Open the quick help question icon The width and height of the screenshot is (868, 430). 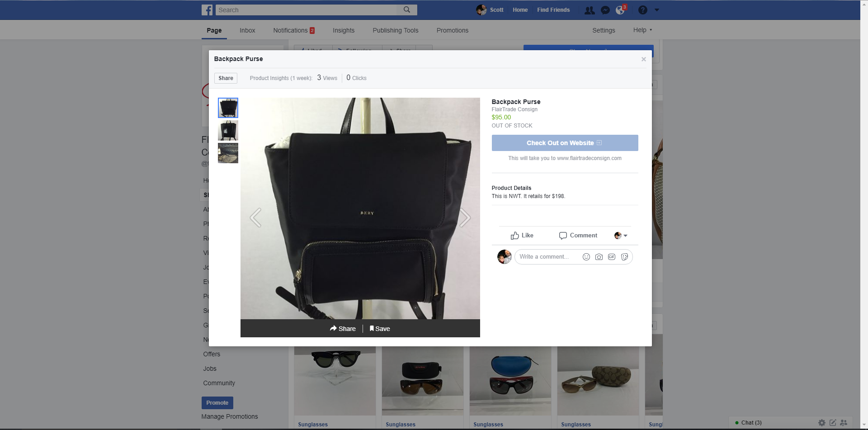pyautogui.click(x=643, y=10)
